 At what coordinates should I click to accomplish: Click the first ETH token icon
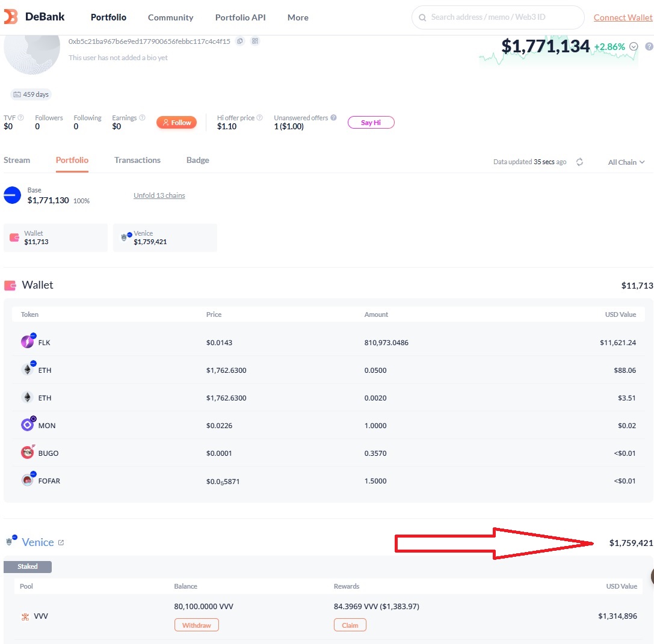coord(28,369)
